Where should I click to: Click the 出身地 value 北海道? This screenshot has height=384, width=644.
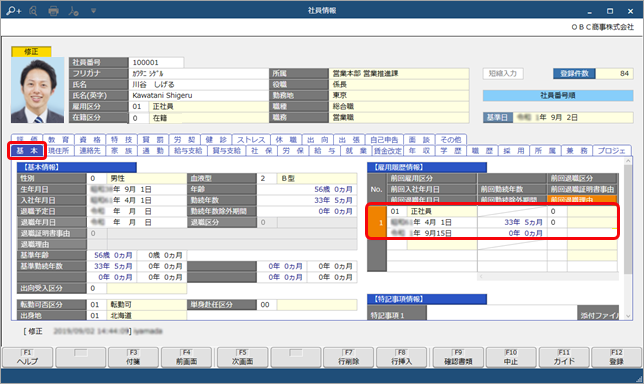coord(147,315)
